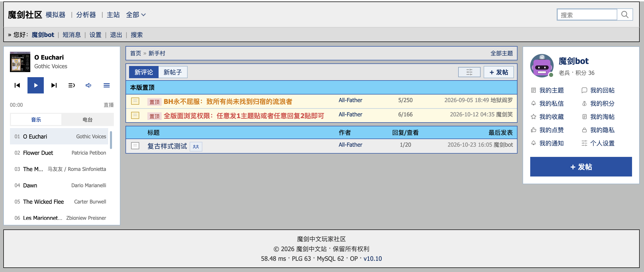Expand the 全部 dropdown in header

point(136,15)
